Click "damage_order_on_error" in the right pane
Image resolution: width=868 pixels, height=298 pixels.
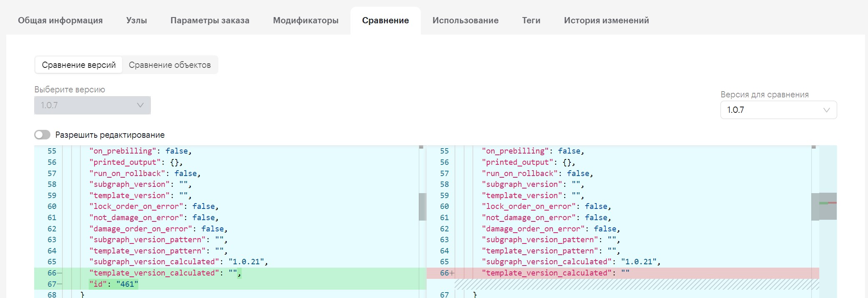pyautogui.click(x=534, y=229)
